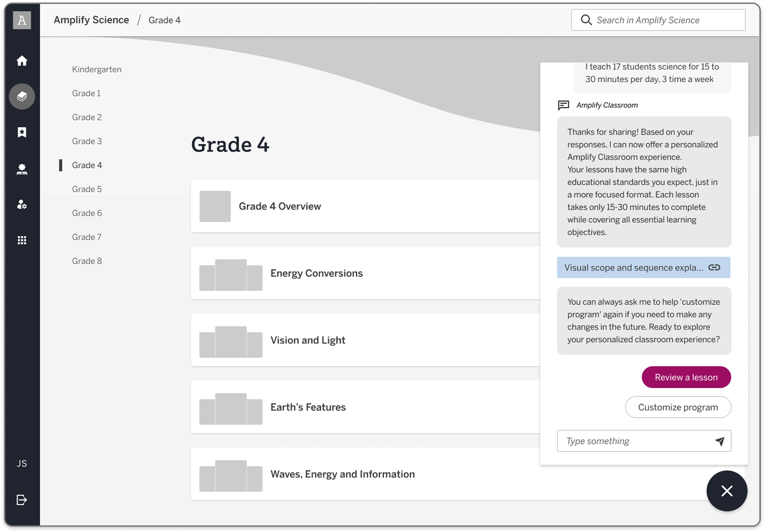
Task: Select Grade 4 in the grade list
Action: [x=87, y=165]
